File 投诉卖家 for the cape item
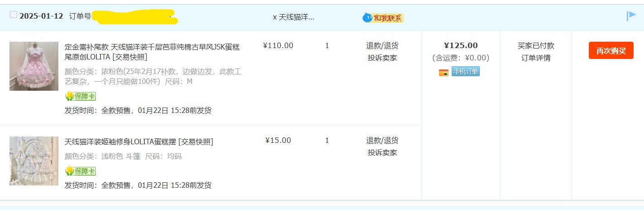This screenshot has width=644, height=210. pyautogui.click(x=382, y=153)
